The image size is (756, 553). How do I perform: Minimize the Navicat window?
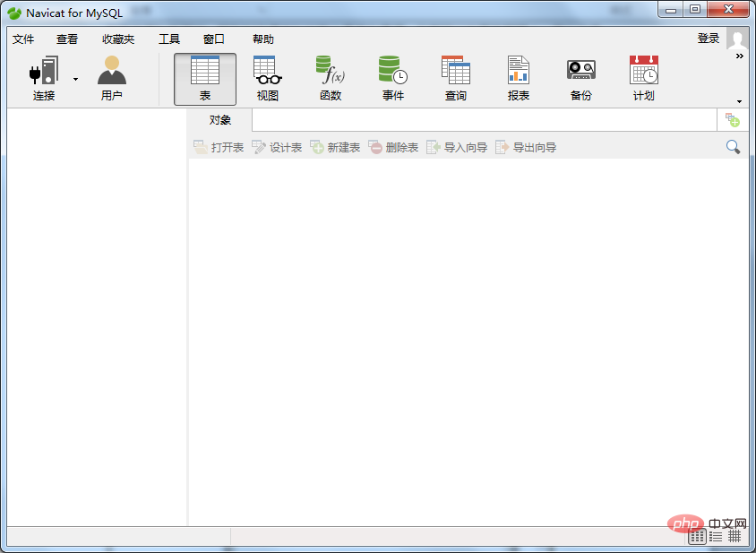(x=671, y=9)
